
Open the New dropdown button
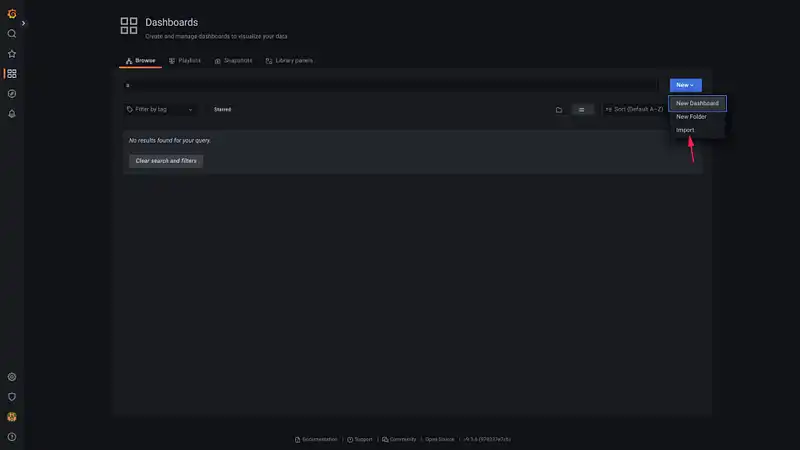pyautogui.click(x=685, y=85)
